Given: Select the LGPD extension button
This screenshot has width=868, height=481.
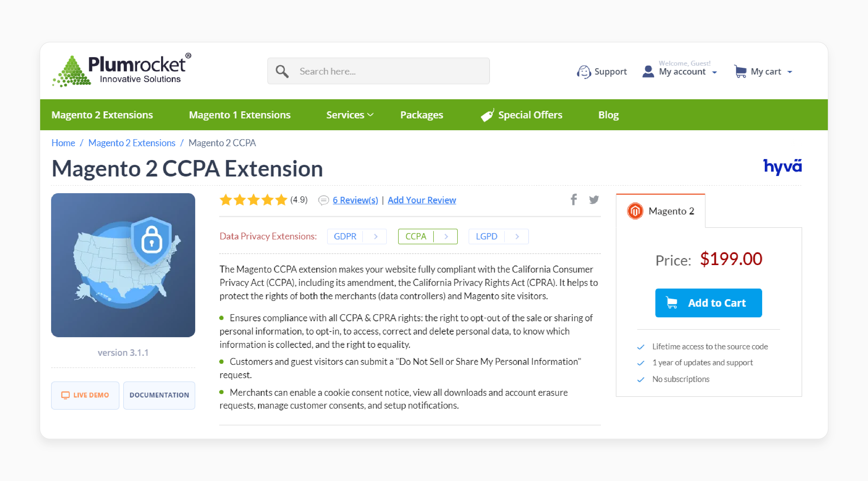Looking at the screenshot, I should point(498,237).
